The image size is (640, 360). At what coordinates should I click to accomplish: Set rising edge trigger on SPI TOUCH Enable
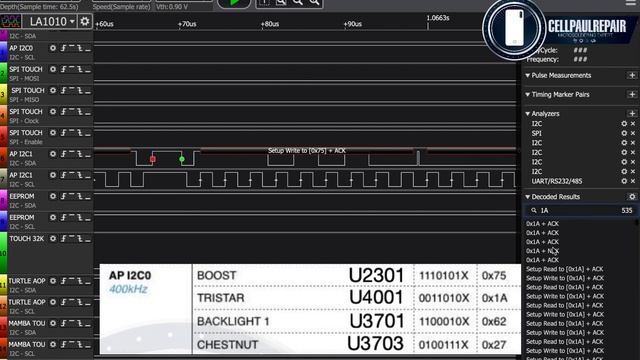click(x=63, y=133)
